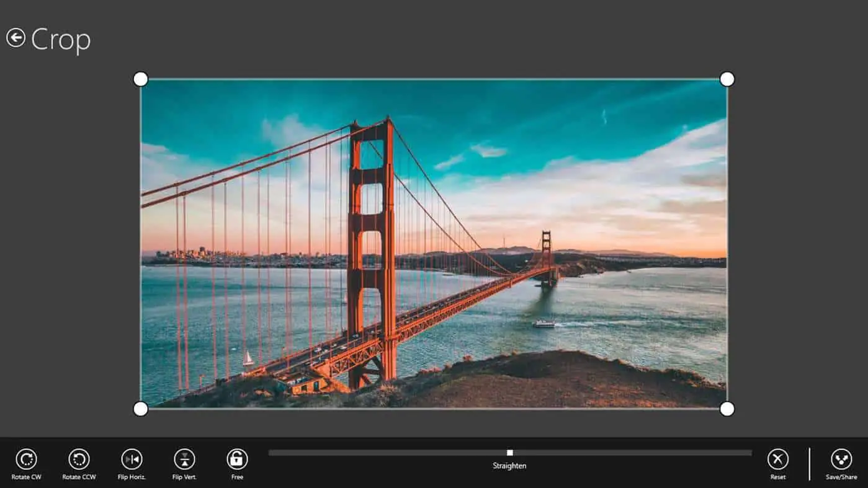Click the main bridge tower in the photo
This screenshot has height=488, width=868.
pos(372,236)
